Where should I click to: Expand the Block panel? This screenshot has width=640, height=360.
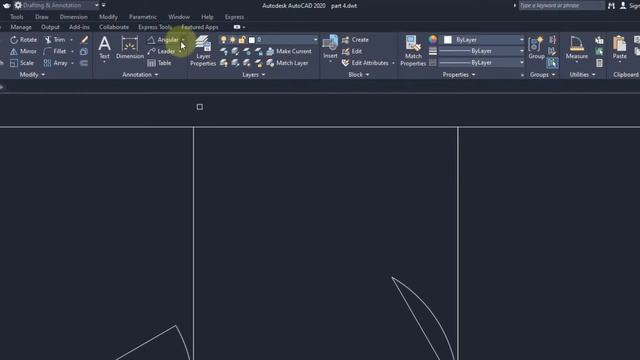359,75
